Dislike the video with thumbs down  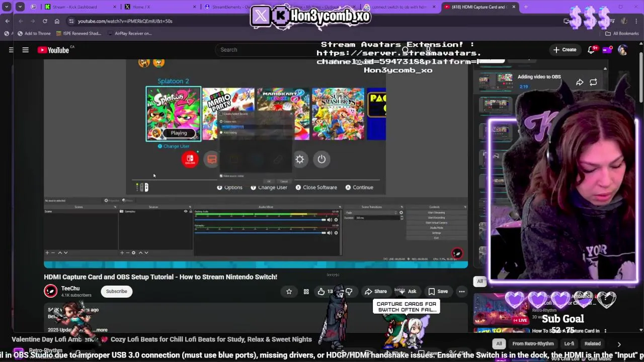coord(349,292)
